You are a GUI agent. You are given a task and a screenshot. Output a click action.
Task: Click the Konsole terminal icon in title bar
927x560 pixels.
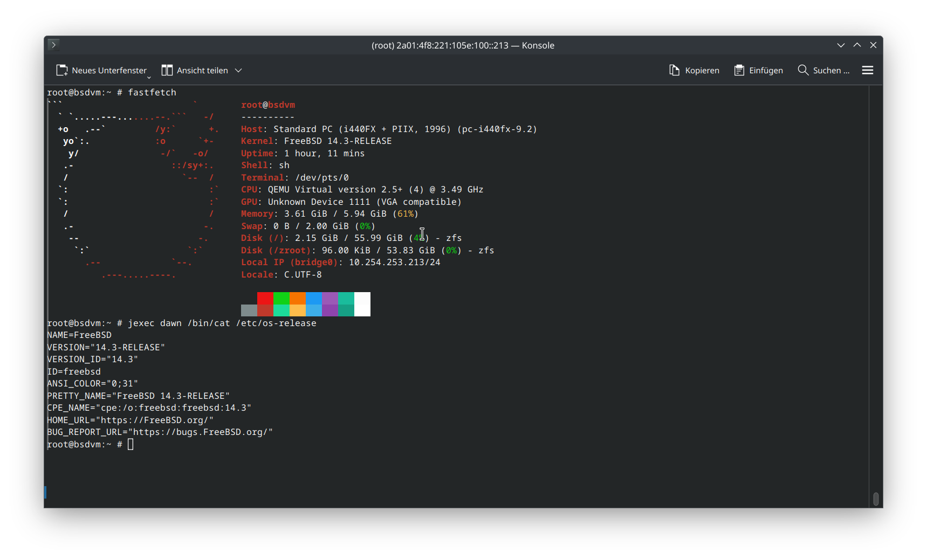click(x=53, y=45)
